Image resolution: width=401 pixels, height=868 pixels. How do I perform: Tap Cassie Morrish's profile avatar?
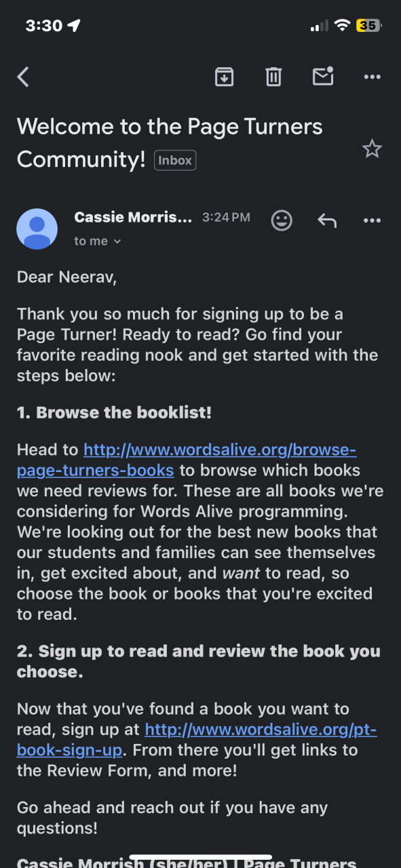coord(37,229)
